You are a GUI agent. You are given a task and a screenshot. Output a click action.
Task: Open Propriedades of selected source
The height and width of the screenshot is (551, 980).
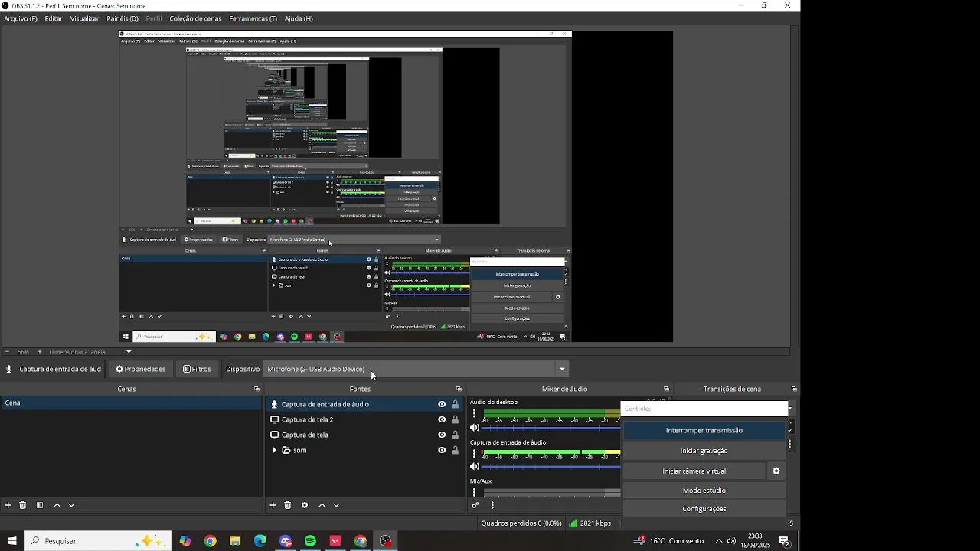[141, 369]
